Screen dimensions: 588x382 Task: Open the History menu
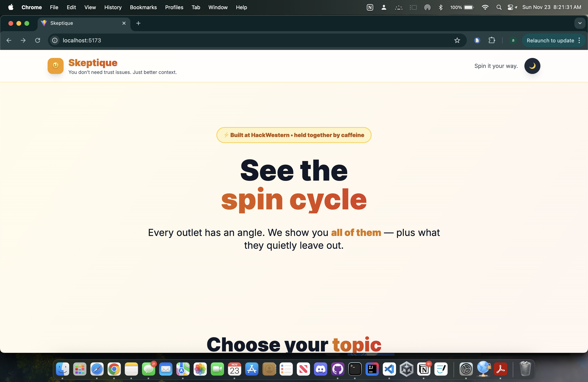(x=113, y=7)
